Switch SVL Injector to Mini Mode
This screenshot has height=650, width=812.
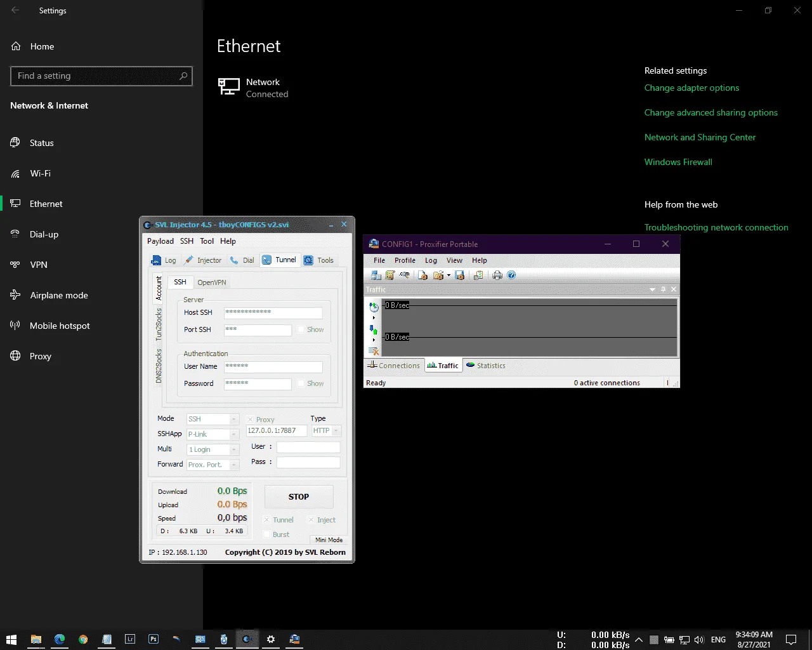[x=329, y=540]
